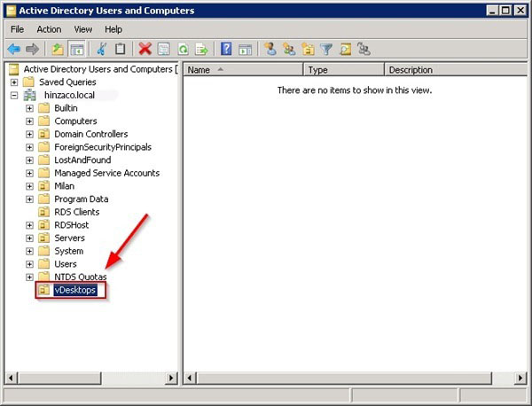Open the View menu

click(82, 29)
